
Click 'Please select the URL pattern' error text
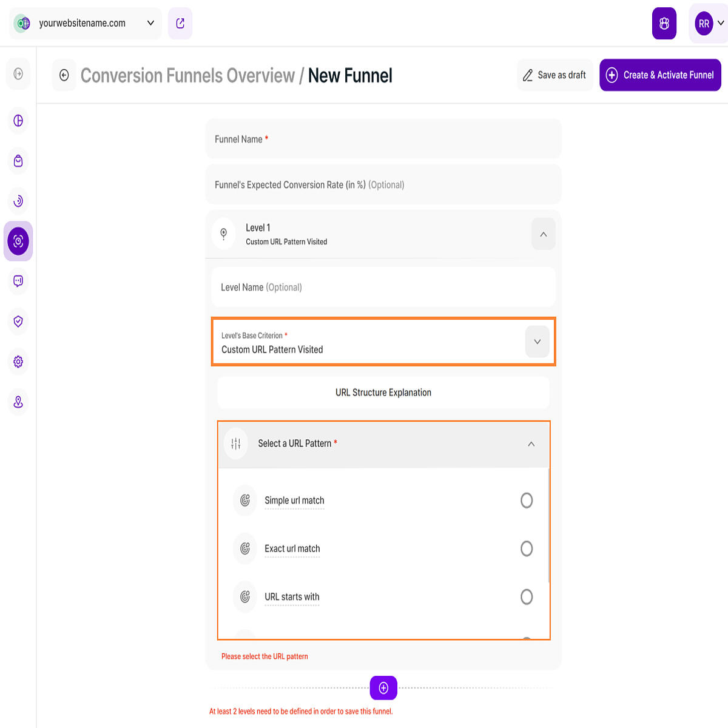tap(265, 656)
